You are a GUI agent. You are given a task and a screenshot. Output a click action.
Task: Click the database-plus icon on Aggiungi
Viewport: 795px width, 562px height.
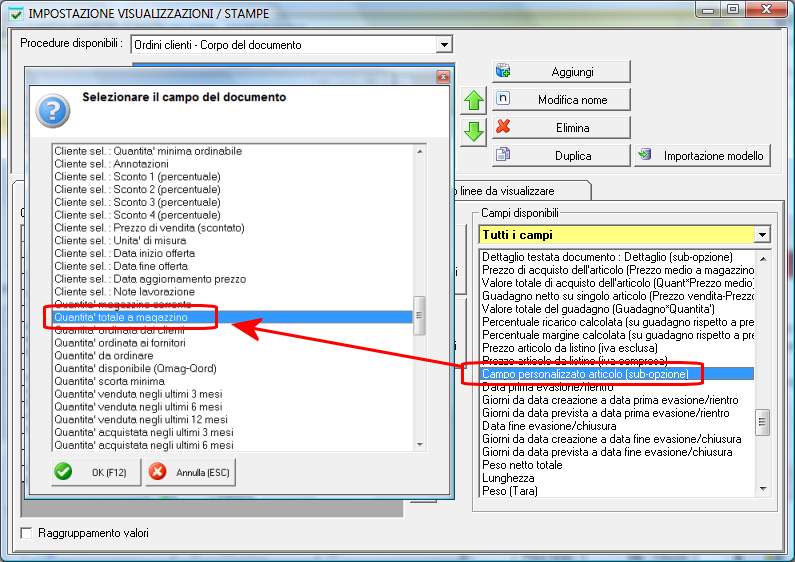[x=503, y=70]
